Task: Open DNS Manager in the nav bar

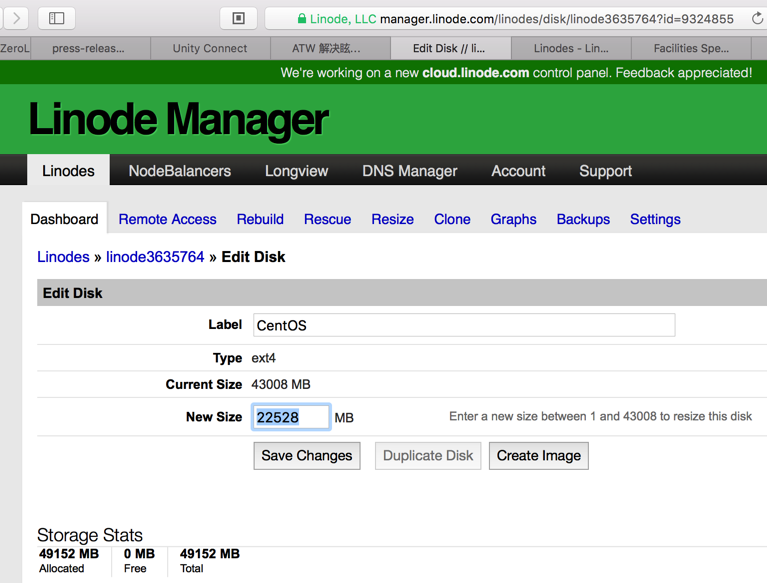Action: pos(409,171)
